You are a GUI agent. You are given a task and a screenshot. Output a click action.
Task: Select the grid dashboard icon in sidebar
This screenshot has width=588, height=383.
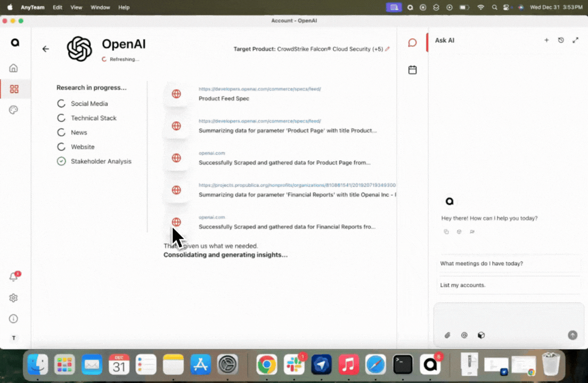(x=14, y=89)
